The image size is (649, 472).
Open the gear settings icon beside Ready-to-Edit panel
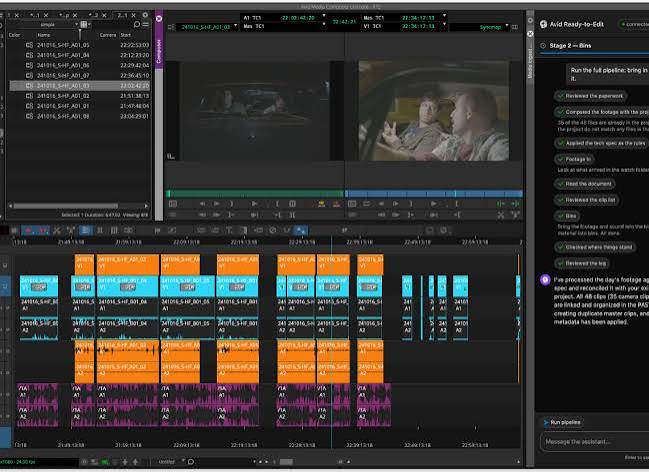(530, 20)
